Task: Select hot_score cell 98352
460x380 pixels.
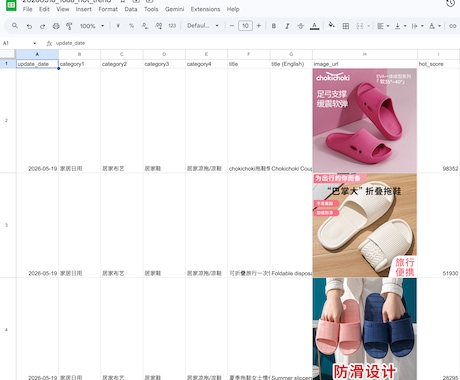Action: tap(438, 120)
